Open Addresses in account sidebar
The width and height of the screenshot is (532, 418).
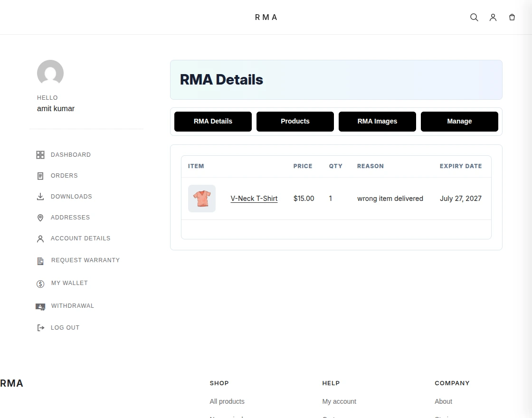pos(70,218)
